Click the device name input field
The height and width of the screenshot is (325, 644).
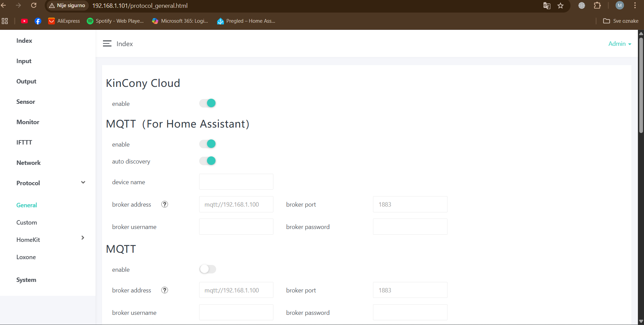(x=236, y=182)
